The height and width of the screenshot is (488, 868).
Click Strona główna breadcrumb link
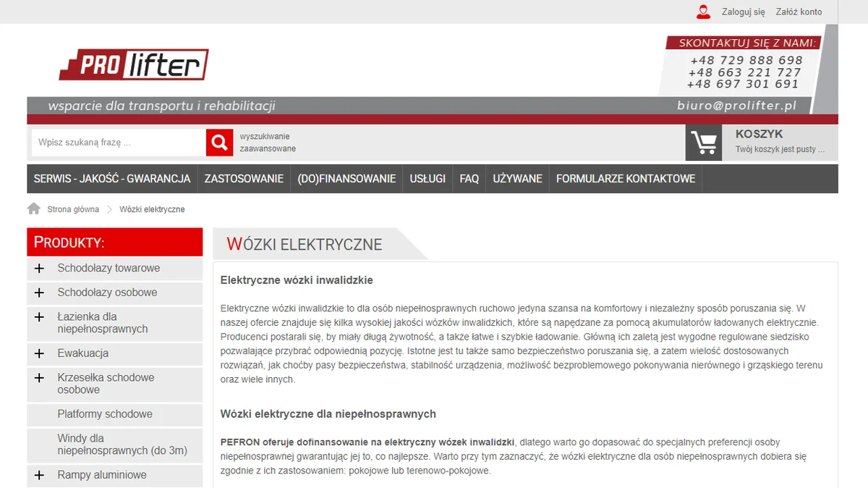(x=73, y=209)
